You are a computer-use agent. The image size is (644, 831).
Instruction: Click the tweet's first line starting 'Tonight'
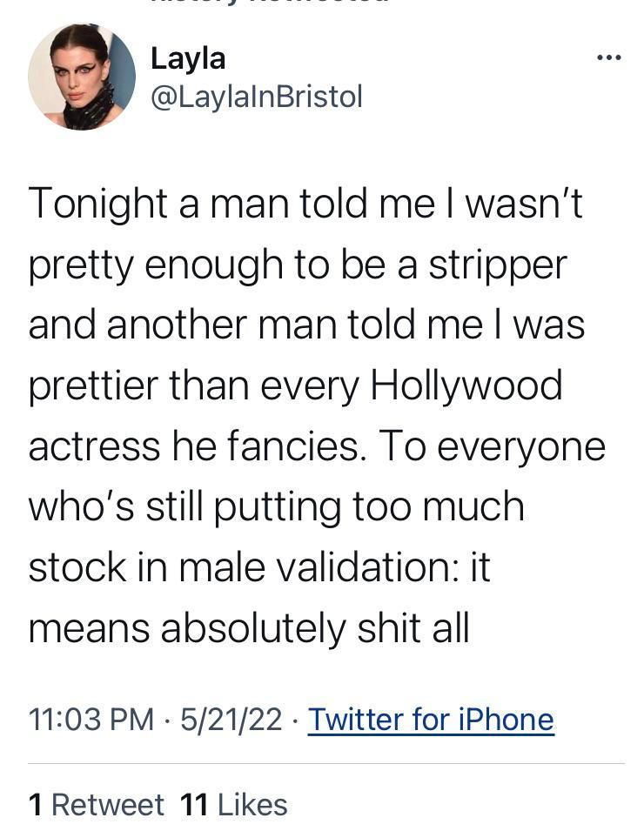(305, 204)
